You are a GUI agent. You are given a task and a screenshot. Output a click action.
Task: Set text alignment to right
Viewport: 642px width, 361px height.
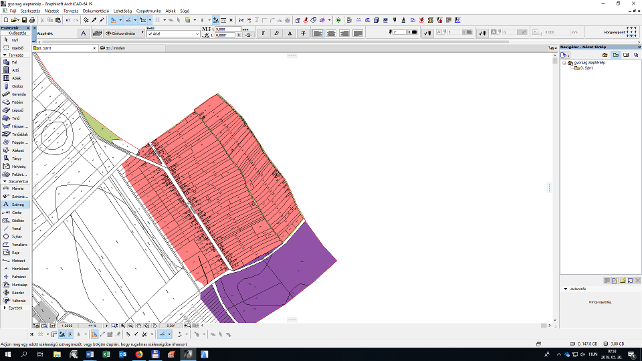click(x=345, y=33)
